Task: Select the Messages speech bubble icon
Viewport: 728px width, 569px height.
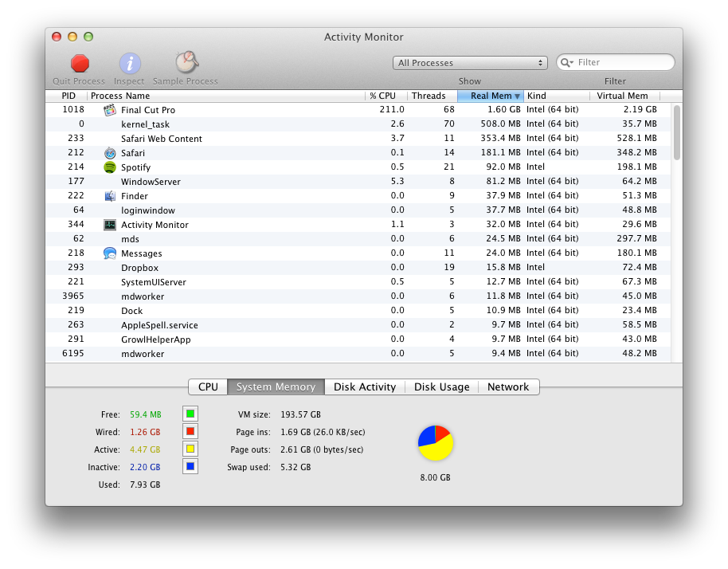Action: 110,253
